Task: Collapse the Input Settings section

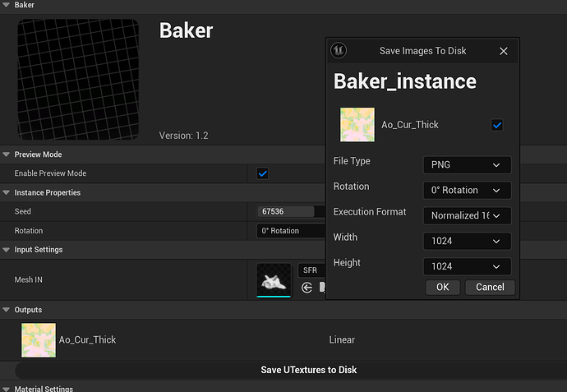Action: (7, 250)
